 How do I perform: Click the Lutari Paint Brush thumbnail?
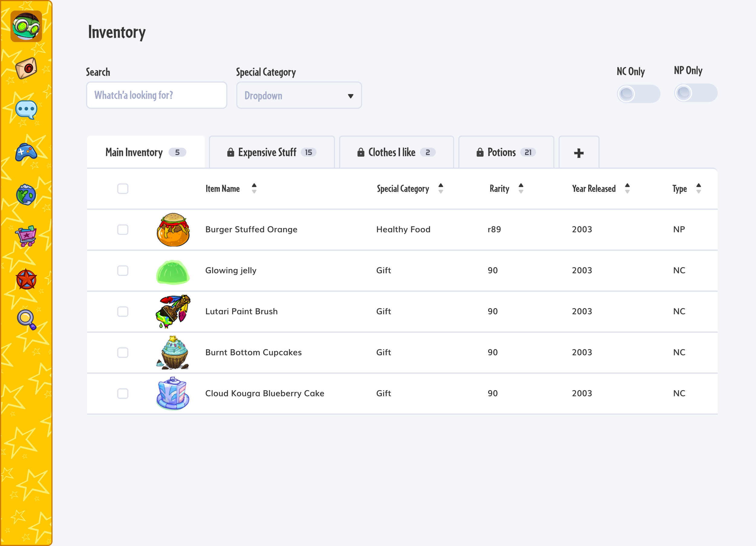point(173,311)
